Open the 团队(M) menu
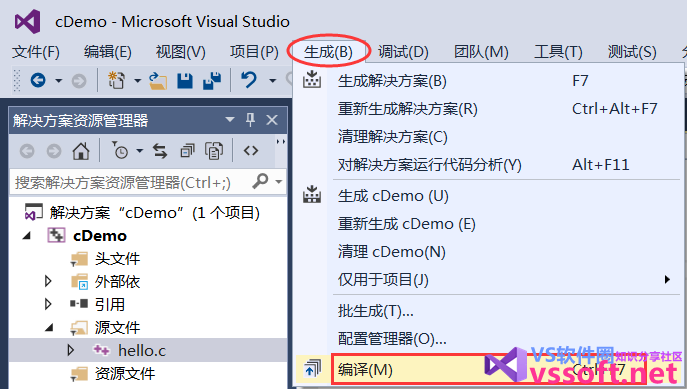Screen dimensions: 687x389 (481, 52)
